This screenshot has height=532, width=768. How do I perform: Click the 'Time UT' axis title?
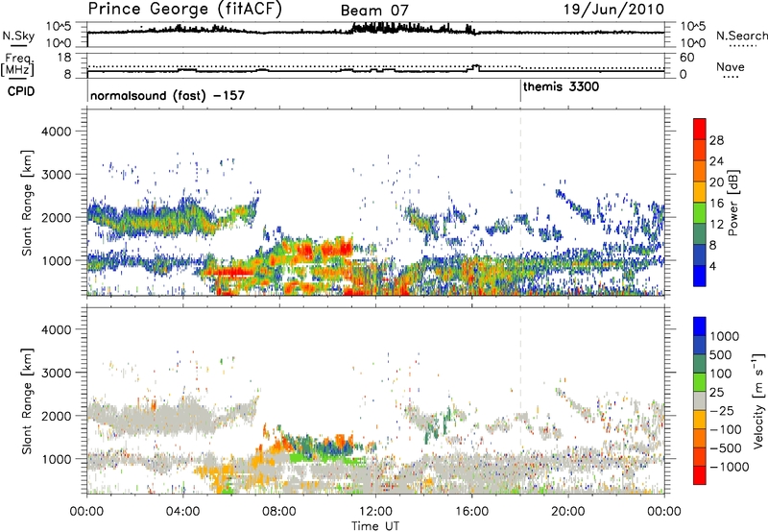click(x=375, y=526)
